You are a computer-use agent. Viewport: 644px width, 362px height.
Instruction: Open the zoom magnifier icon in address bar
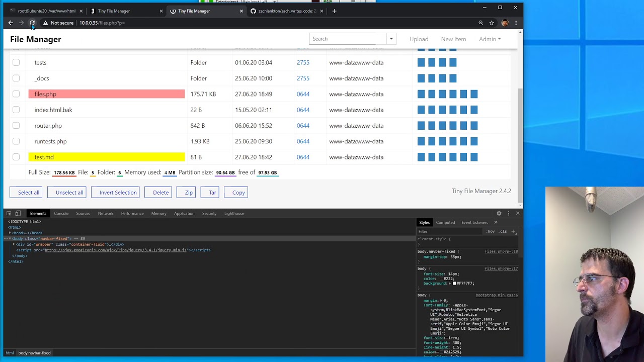(480, 23)
